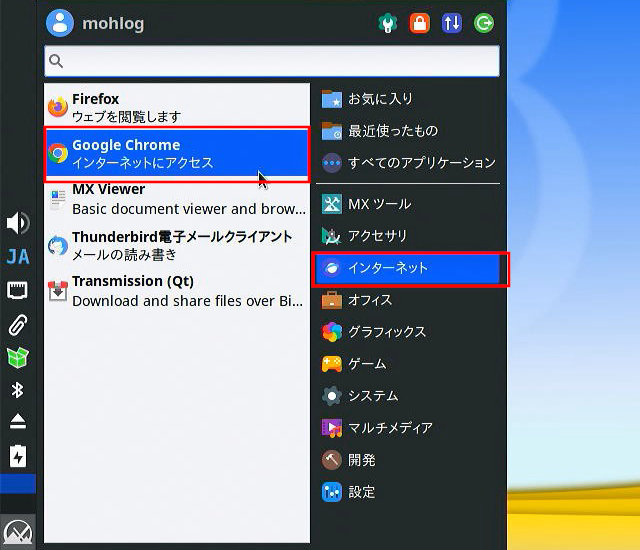Click the battery power icon in panel

click(x=18, y=456)
